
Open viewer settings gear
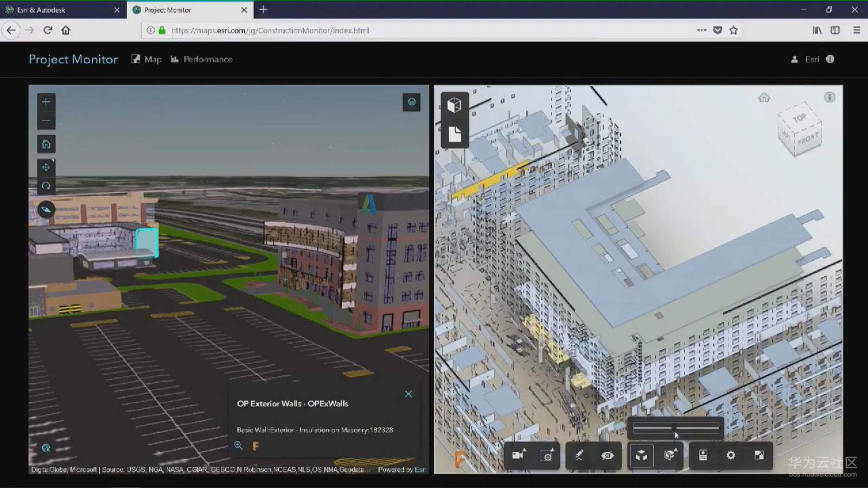point(731,455)
